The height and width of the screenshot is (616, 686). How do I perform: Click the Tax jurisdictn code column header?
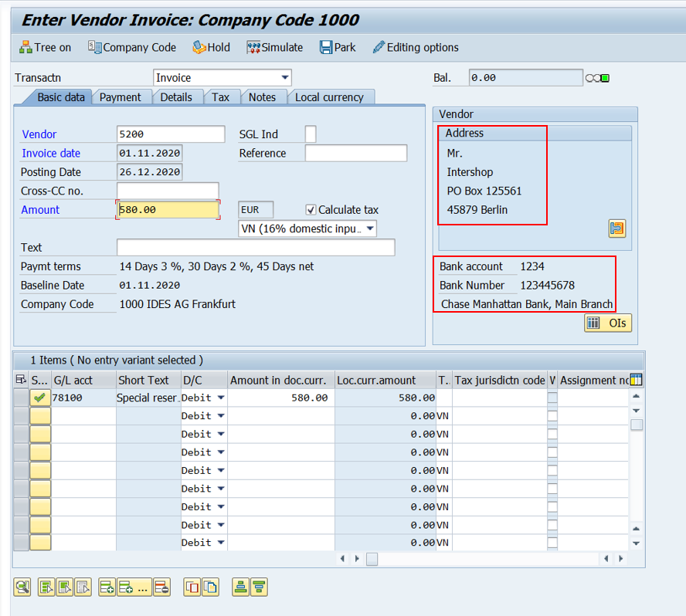tap(500, 380)
